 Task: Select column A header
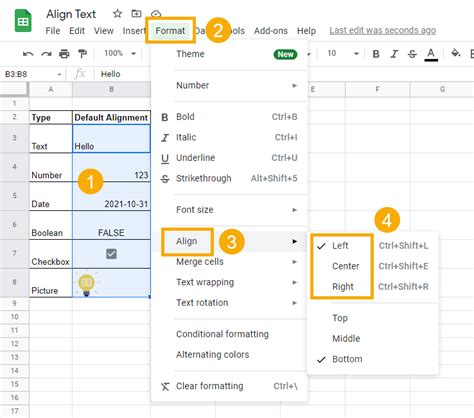(51, 89)
